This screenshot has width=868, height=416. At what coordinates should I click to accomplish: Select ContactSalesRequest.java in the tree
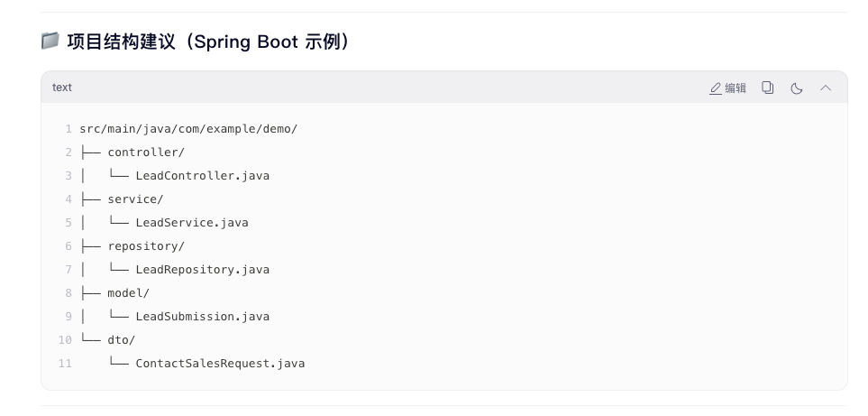tap(220, 364)
